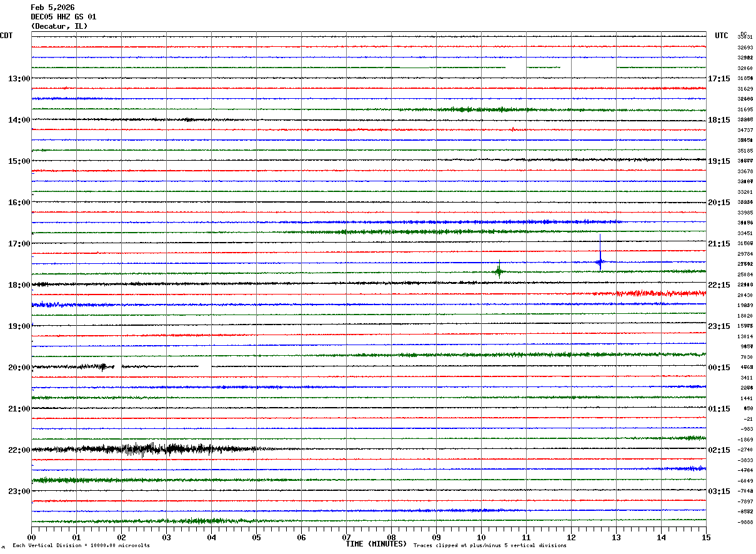Screen dimensions: 756x554
Task: Click the 00:15 UTC time marker
Action: click(x=719, y=368)
